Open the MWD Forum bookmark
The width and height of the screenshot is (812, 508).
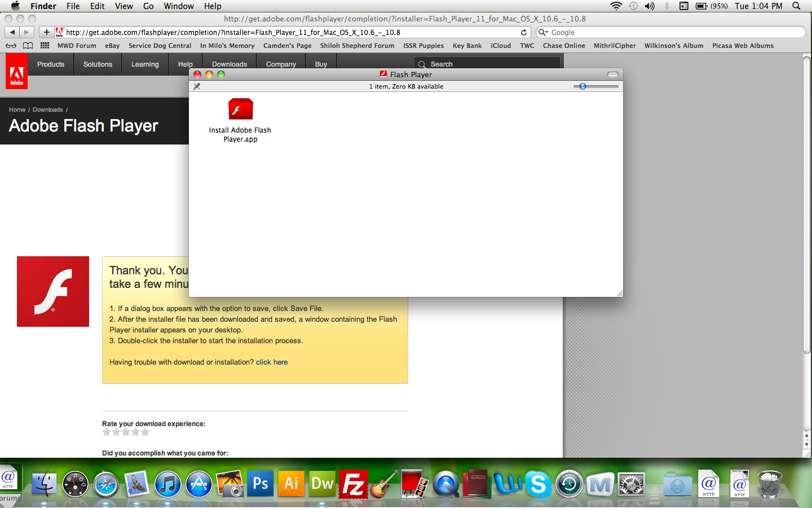tap(77, 46)
